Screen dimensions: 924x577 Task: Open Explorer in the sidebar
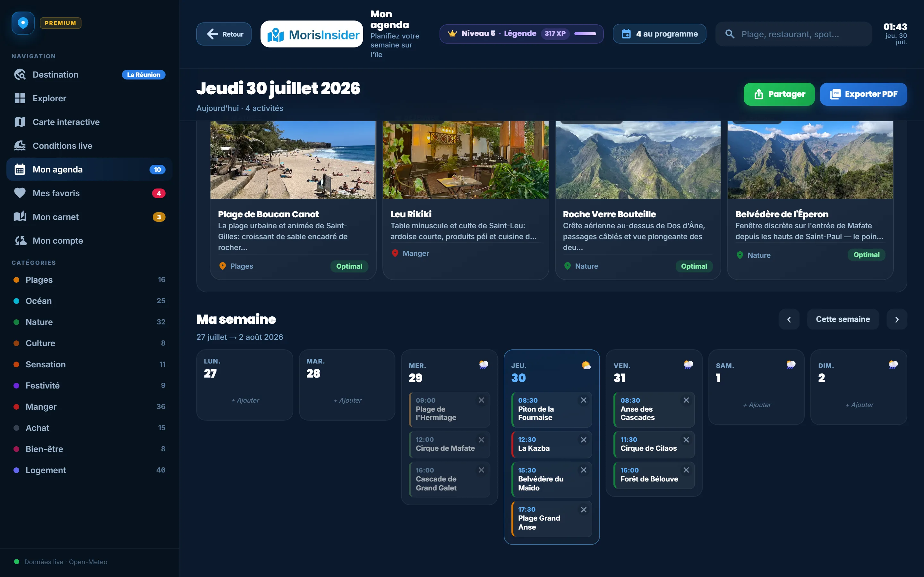(x=89, y=98)
